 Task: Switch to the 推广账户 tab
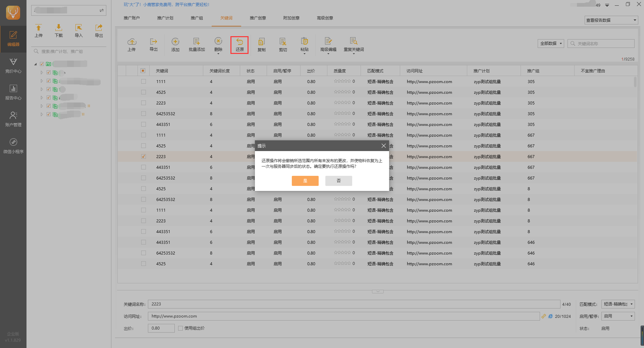tap(131, 18)
